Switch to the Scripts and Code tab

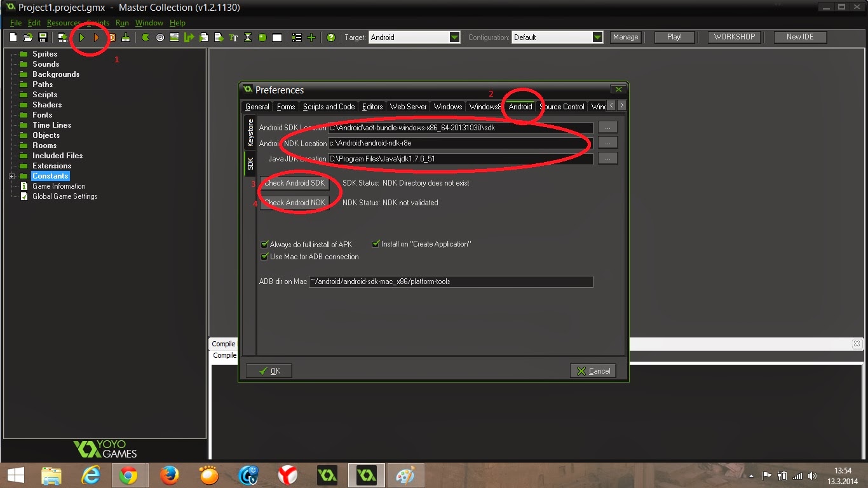click(329, 107)
